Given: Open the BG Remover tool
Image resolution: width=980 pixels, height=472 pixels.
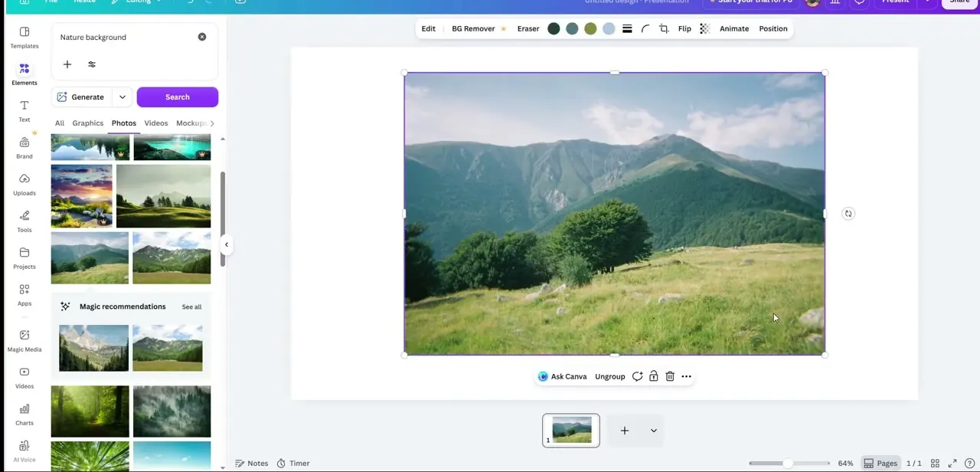Looking at the screenshot, I should pos(479,29).
